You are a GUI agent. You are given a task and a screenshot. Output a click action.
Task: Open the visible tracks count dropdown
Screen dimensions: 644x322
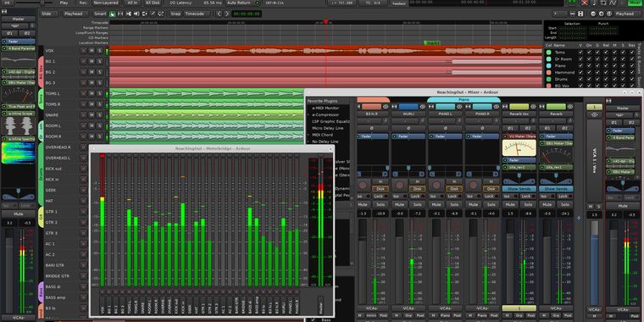pos(560,14)
